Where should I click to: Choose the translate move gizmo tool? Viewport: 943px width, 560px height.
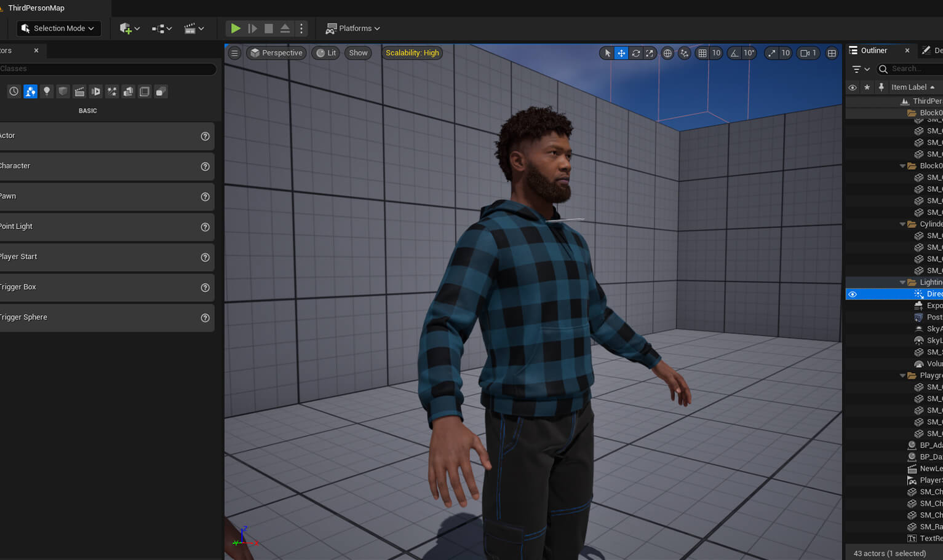point(621,53)
